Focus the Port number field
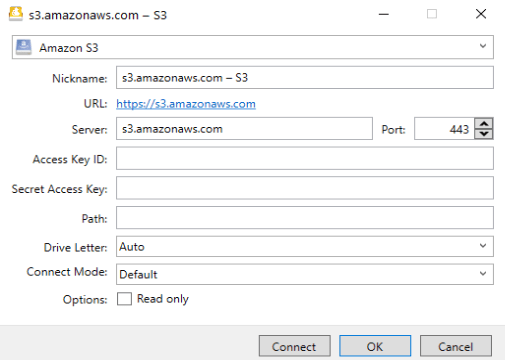505x360 pixels. point(444,129)
